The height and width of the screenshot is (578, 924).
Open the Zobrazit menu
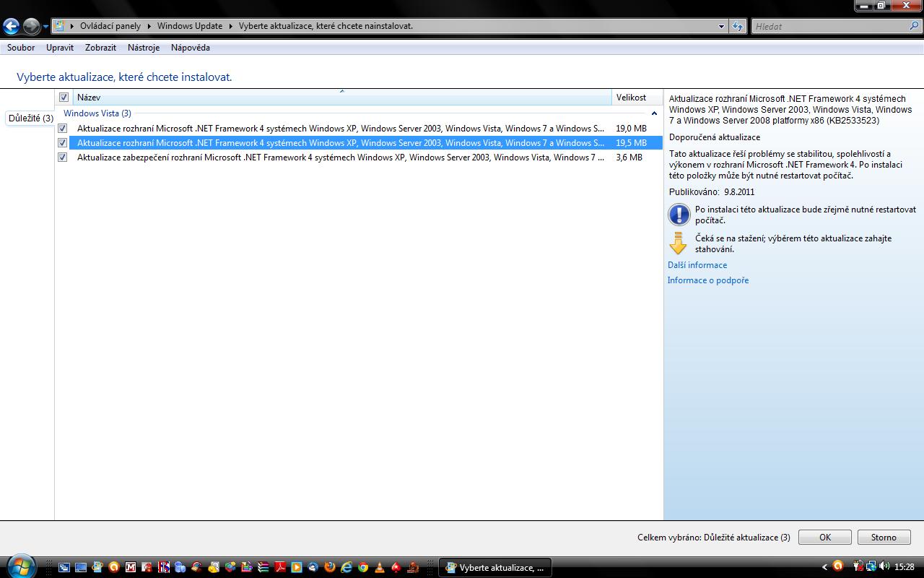tap(100, 48)
